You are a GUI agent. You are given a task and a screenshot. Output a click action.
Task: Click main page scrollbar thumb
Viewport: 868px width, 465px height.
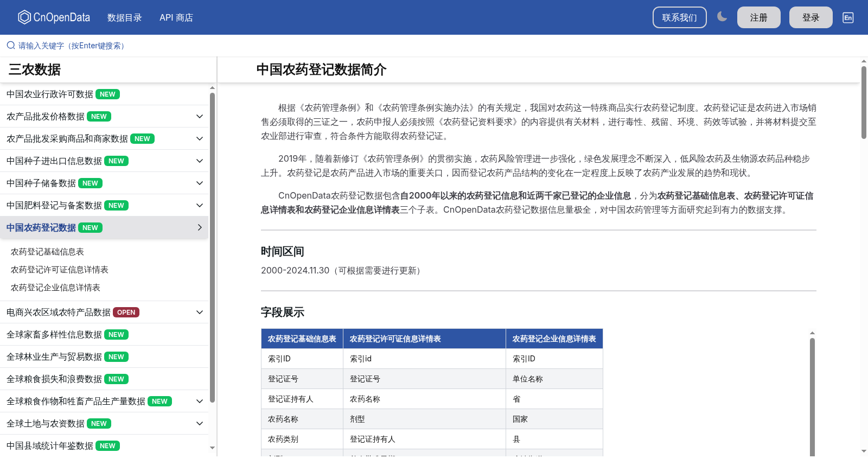point(864,102)
